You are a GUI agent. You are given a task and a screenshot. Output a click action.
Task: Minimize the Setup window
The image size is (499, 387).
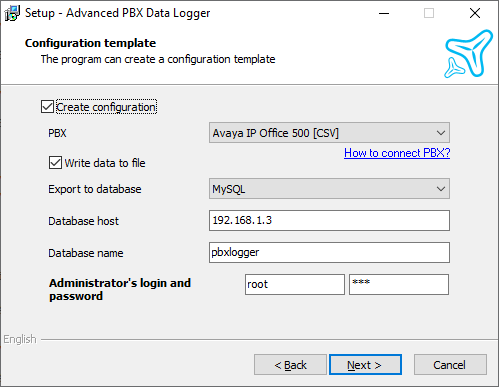[x=384, y=13]
